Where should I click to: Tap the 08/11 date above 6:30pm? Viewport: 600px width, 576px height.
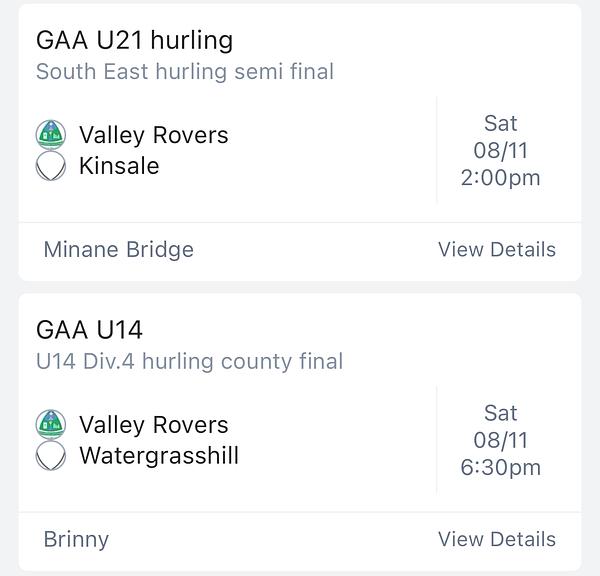500,440
